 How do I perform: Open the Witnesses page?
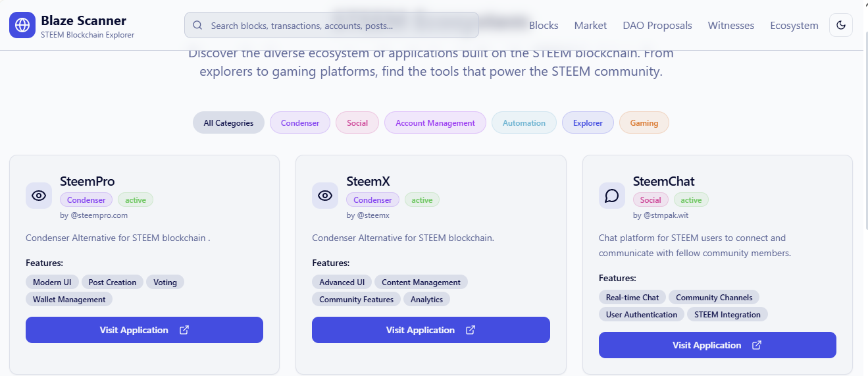(730, 26)
